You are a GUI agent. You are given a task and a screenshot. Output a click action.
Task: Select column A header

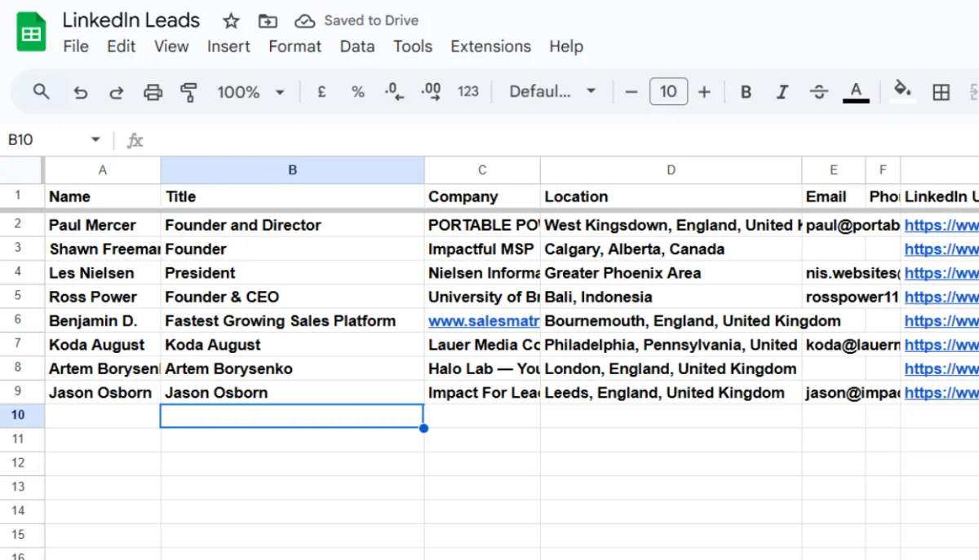pyautogui.click(x=103, y=170)
